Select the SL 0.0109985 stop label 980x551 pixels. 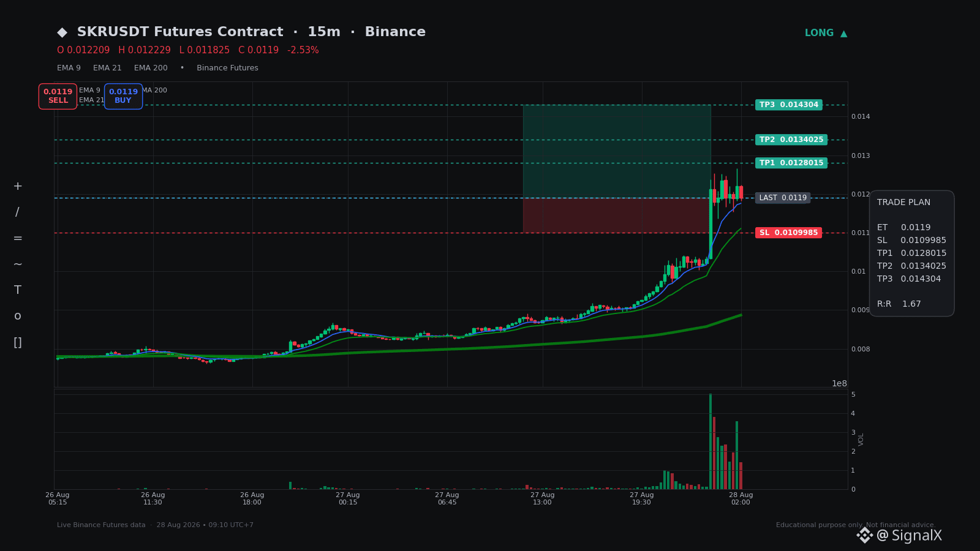pyautogui.click(x=788, y=233)
